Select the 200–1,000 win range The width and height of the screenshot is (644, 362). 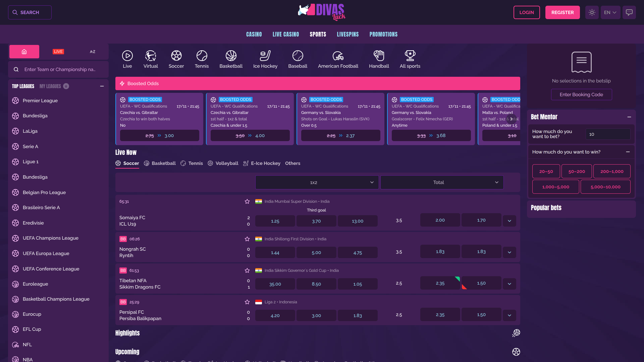tap(611, 171)
